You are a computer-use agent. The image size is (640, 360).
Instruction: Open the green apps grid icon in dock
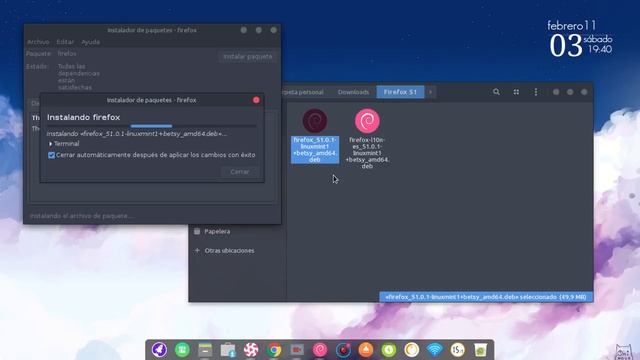pos(182,350)
